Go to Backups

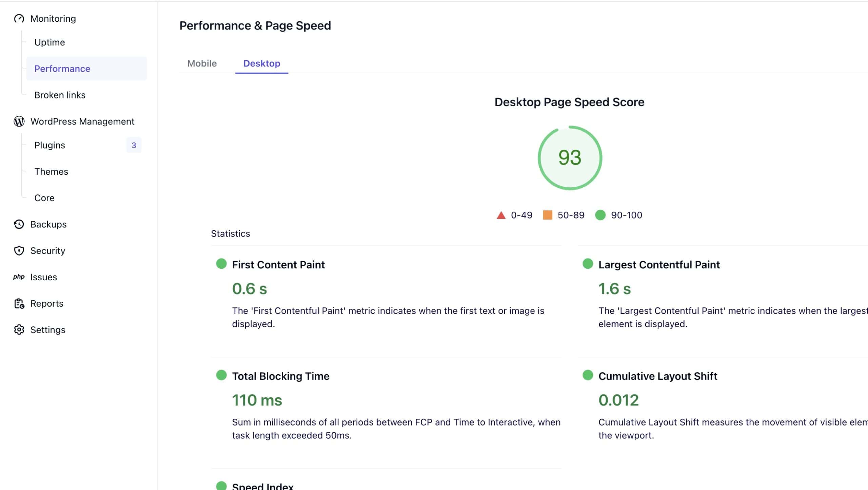pyautogui.click(x=48, y=224)
